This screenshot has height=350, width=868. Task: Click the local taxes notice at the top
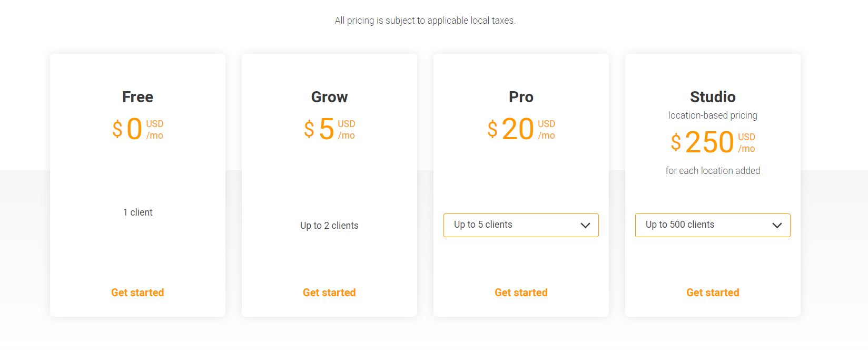click(425, 20)
